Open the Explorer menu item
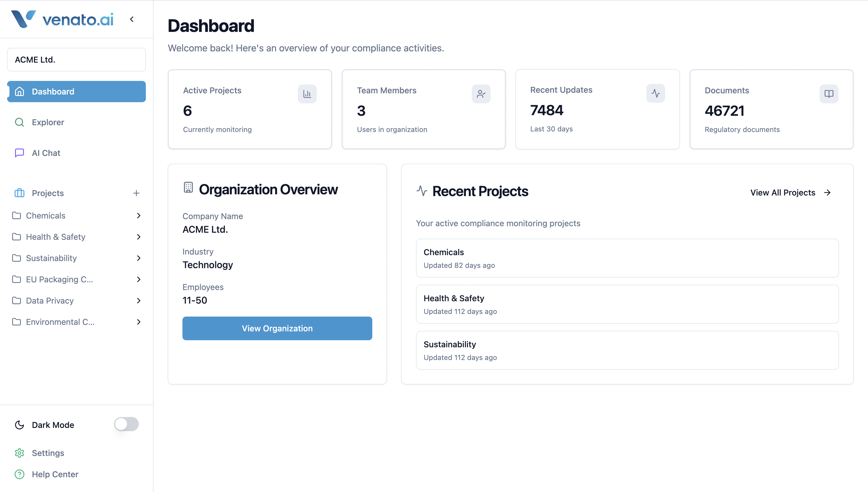Image resolution: width=868 pixels, height=492 pixels. point(48,122)
